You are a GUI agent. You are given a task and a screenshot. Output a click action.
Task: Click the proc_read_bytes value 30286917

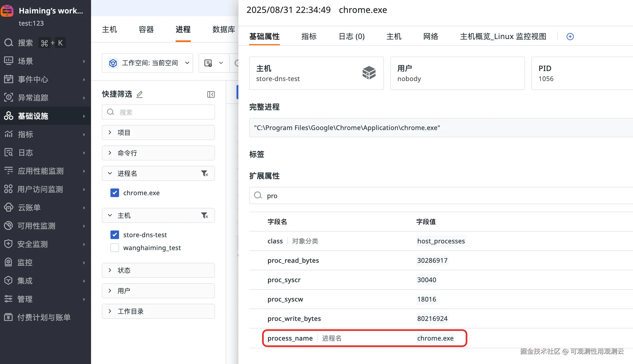pyautogui.click(x=432, y=260)
